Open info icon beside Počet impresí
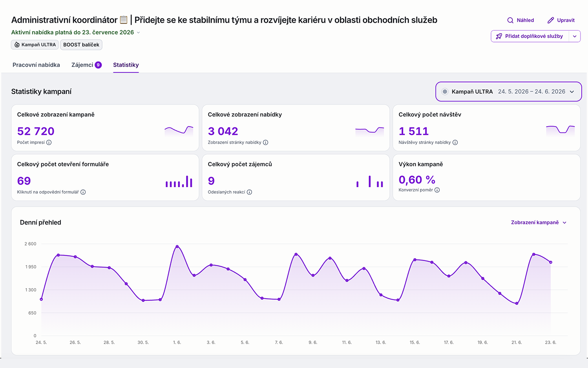The image size is (588, 368). (x=49, y=143)
